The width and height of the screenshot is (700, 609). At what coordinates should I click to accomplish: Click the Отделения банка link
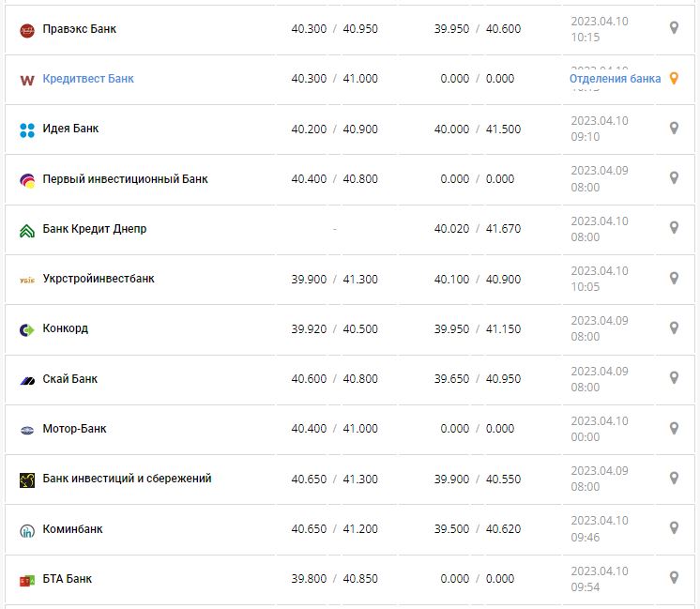tap(615, 79)
